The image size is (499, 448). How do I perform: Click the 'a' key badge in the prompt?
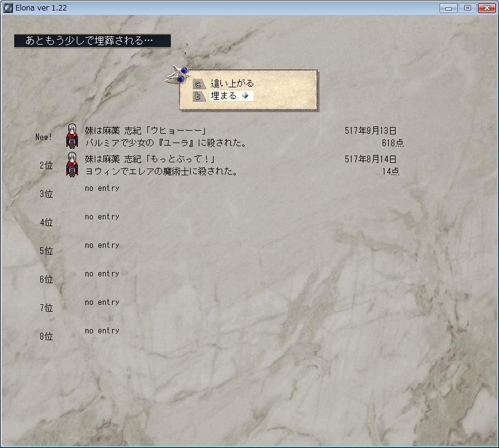[199, 84]
